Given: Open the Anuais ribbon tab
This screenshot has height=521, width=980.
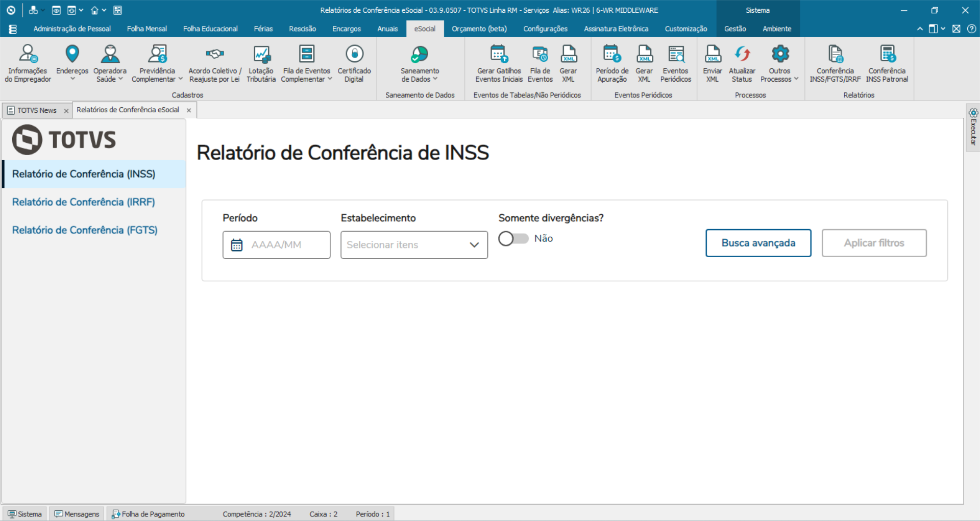Looking at the screenshot, I should tap(387, 29).
